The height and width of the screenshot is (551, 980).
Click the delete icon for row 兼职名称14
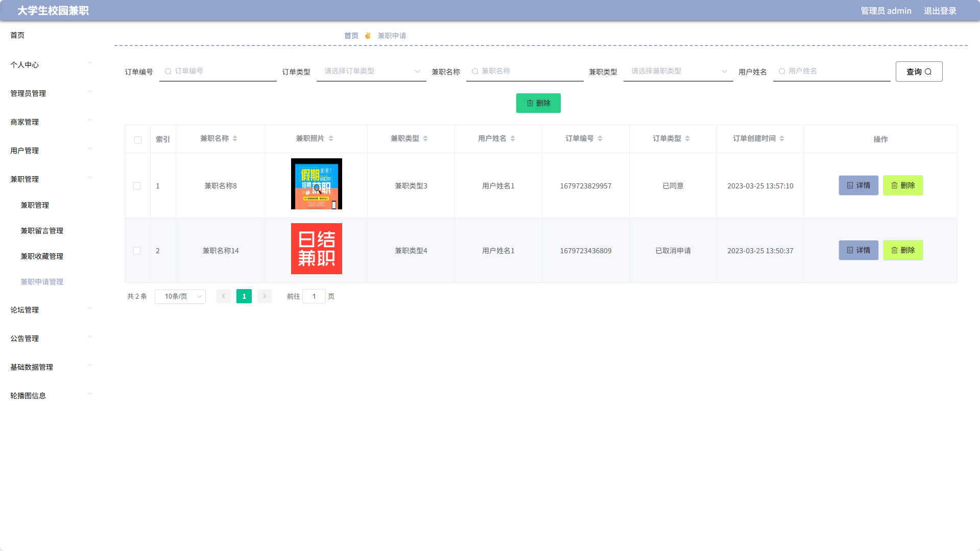894,250
